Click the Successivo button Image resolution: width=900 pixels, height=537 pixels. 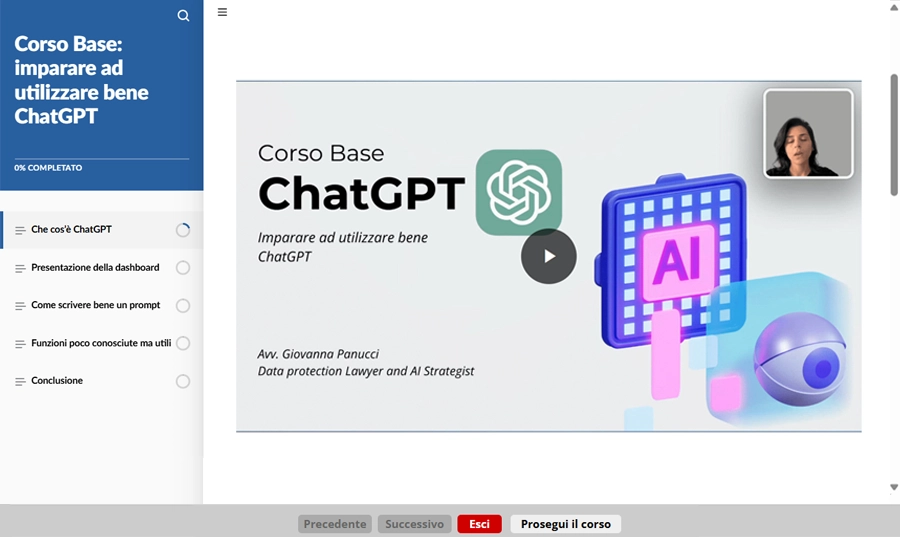414,524
